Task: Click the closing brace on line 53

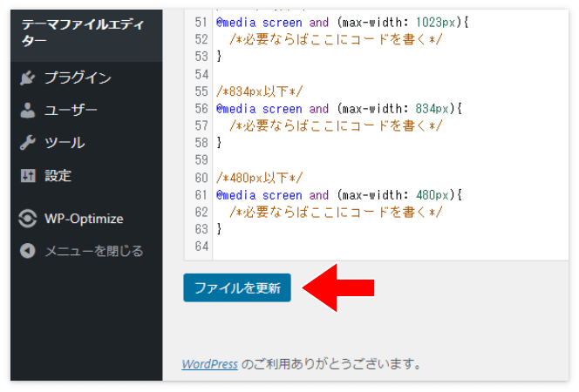Action: [219, 57]
